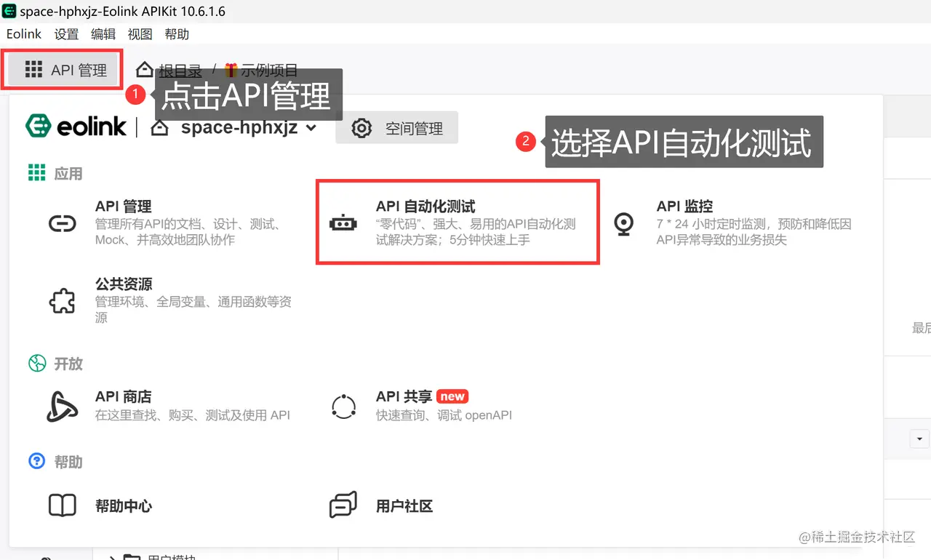The height and width of the screenshot is (560, 931).
Task: Click the 用户社区 chat icon
Action: click(343, 505)
